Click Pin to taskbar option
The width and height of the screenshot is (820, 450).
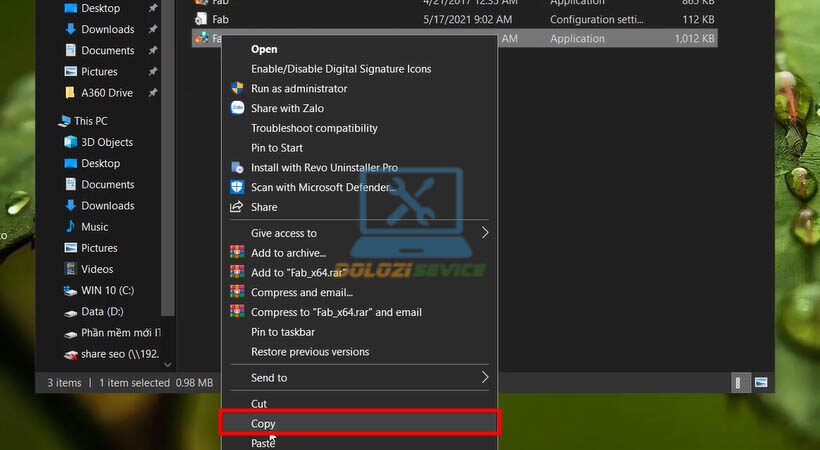click(x=283, y=332)
